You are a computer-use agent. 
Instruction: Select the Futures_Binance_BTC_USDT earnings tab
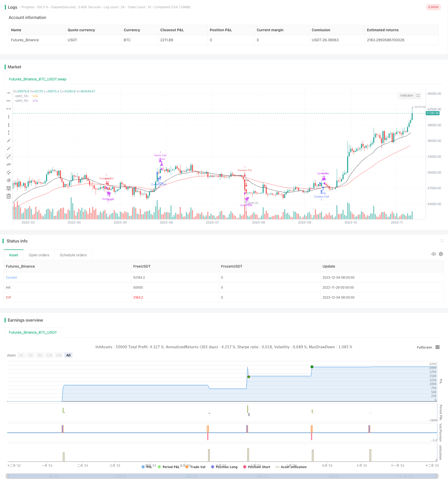pos(33,332)
